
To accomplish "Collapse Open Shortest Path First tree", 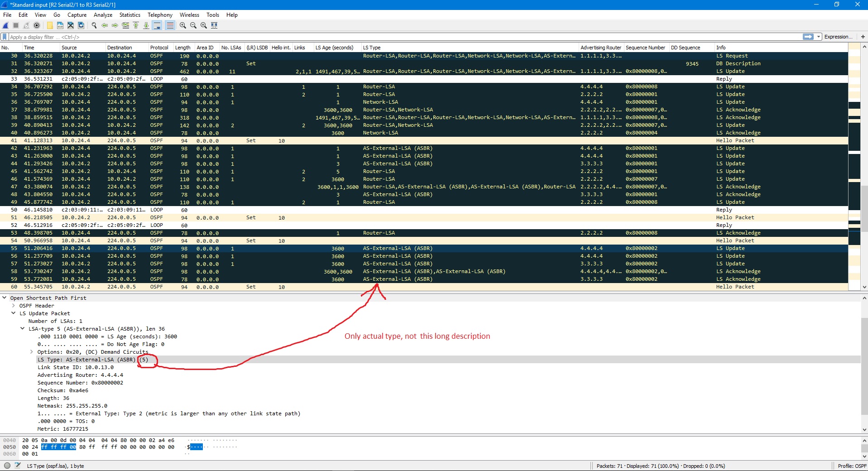I will (x=5, y=298).
